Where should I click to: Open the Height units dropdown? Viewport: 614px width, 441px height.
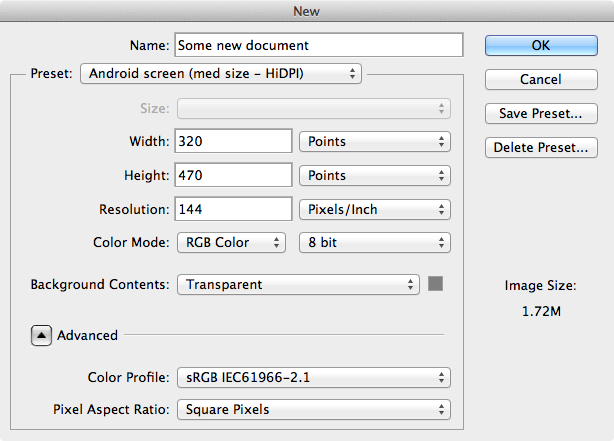point(374,175)
